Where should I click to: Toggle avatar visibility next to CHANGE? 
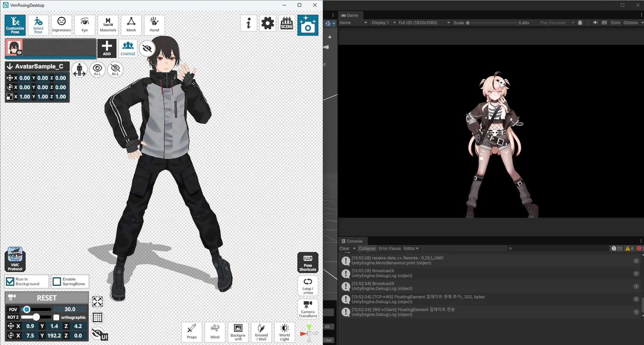(147, 48)
